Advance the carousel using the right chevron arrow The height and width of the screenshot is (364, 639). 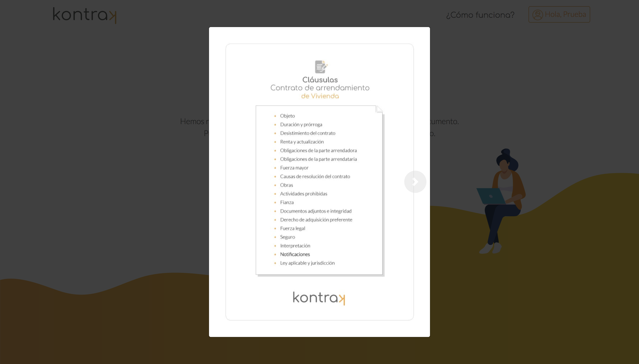pos(415,182)
